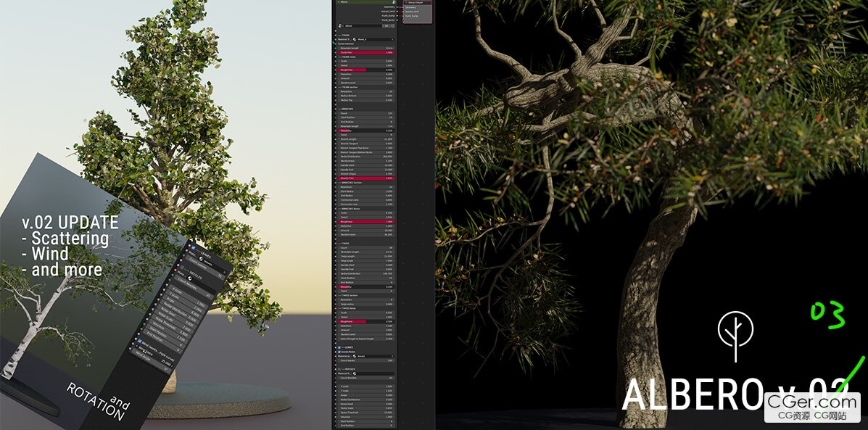This screenshot has width=868, height=430.
Task: Click the Branch Tangent Top factor field
Action: pos(366,148)
